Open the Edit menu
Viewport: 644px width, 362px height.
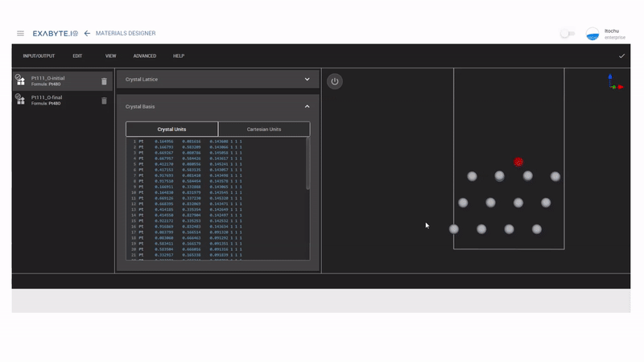tap(77, 56)
